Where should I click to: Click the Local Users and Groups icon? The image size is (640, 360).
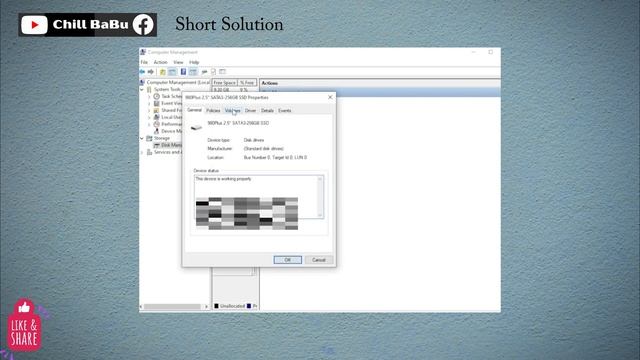point(156,117)
